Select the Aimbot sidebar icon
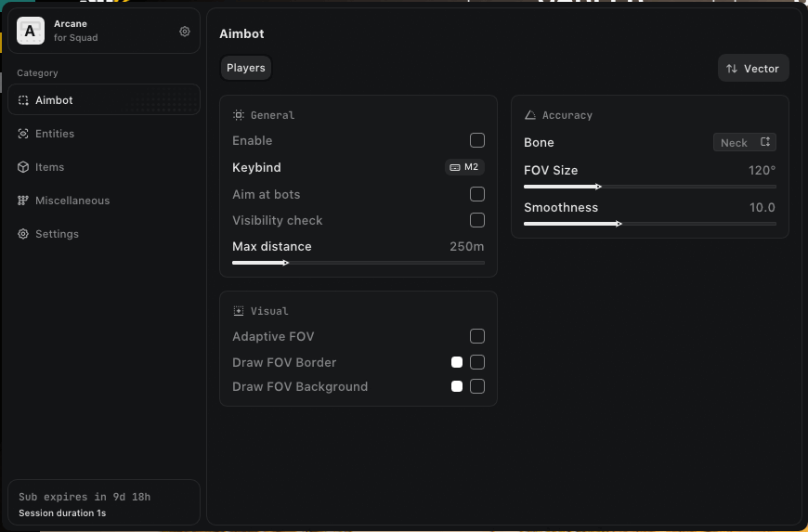The width and height of the screenshot is (808, 532). (x=23, y=100)
